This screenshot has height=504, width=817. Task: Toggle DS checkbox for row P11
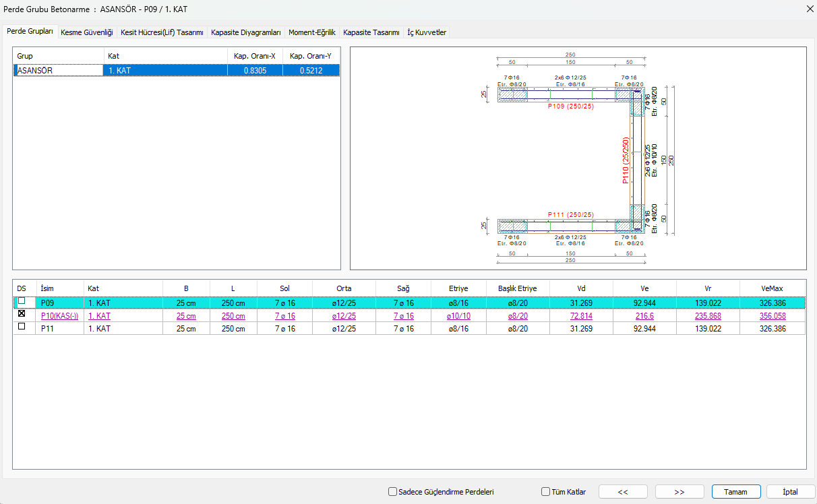(22, 327)
